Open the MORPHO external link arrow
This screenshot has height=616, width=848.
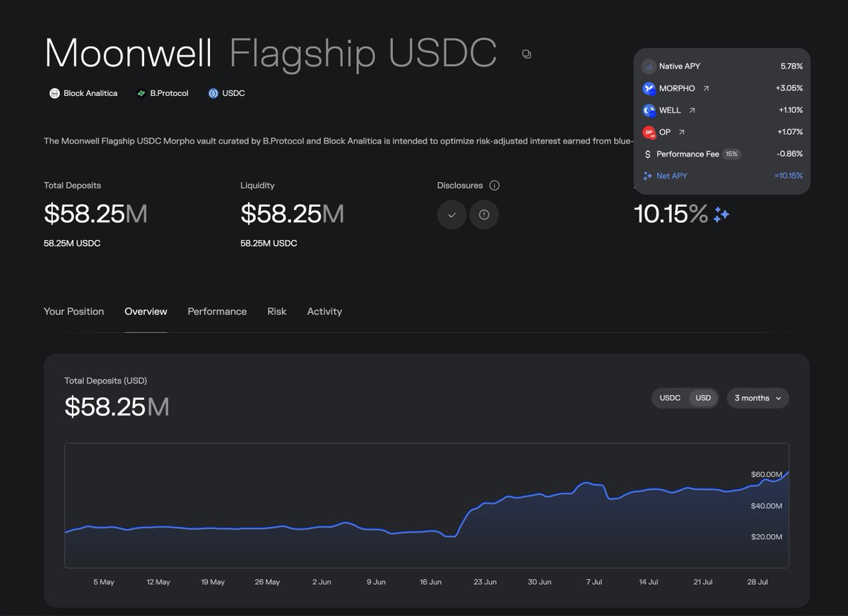pos(706,88)
